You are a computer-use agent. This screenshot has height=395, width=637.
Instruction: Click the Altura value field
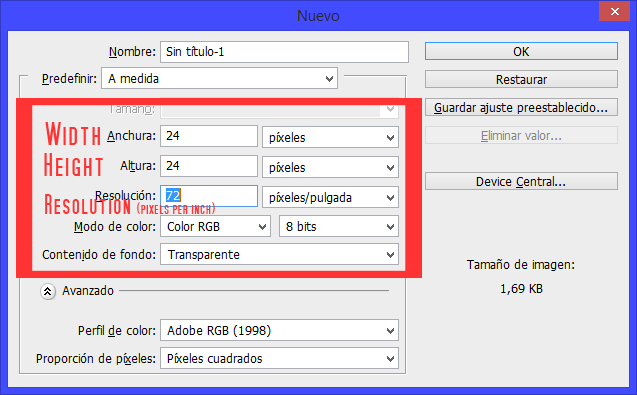[x=209, y=166]
